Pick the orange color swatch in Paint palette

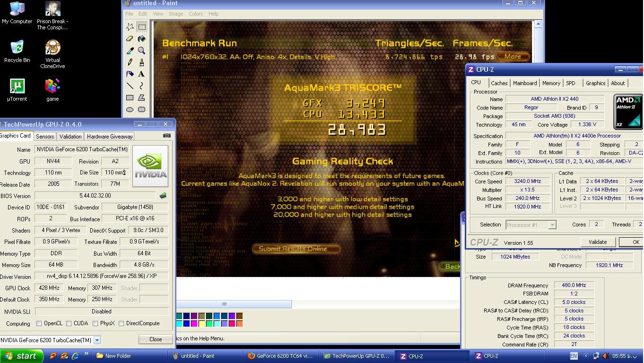tap(239, 324)
